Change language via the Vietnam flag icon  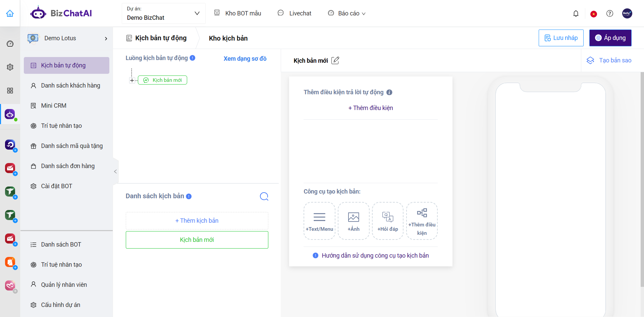[x=594, y=14]
